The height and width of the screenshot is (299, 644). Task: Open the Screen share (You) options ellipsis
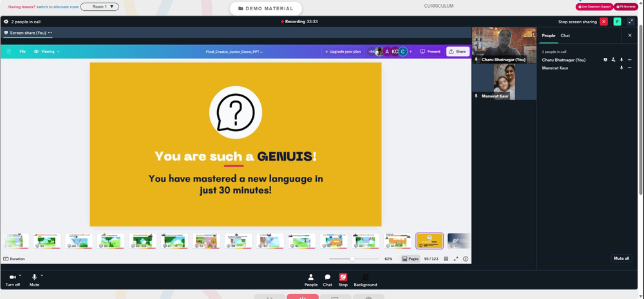pos(50,32)
